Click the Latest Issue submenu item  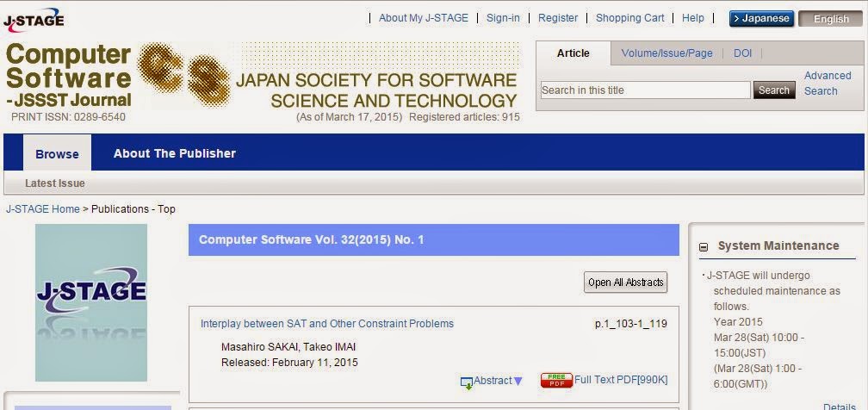pyautogui.click(x=55, y=183)
